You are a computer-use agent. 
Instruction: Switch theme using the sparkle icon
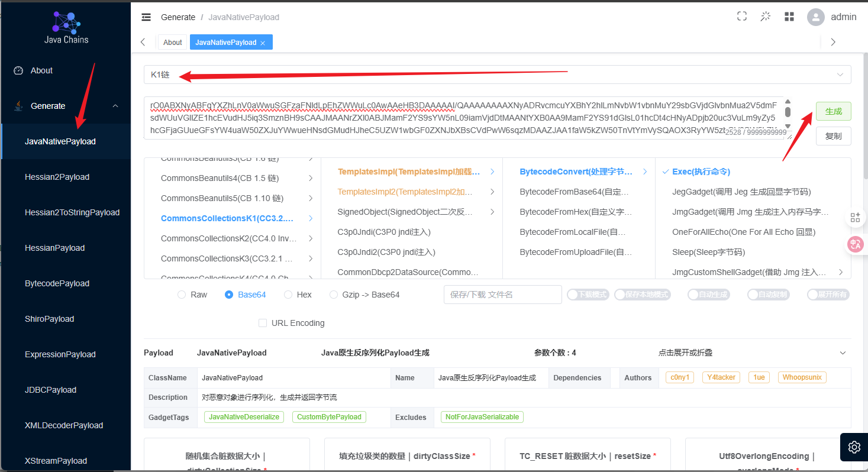pos(766,17)
